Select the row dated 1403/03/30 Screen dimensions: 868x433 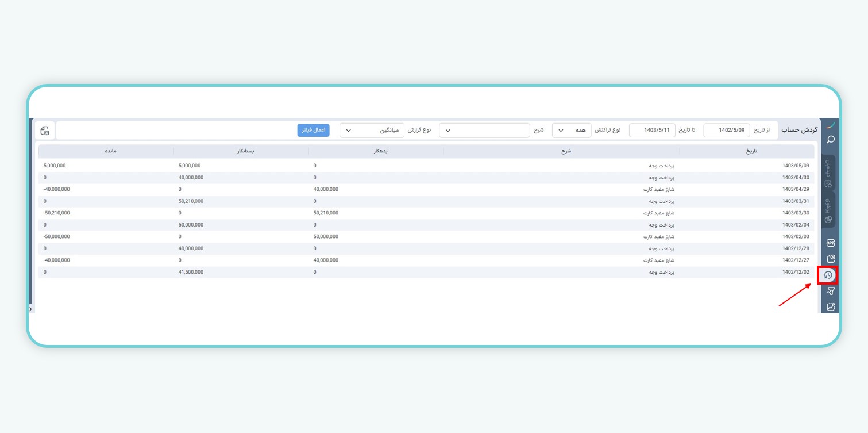pyautogui.click(x=426, y=213)
